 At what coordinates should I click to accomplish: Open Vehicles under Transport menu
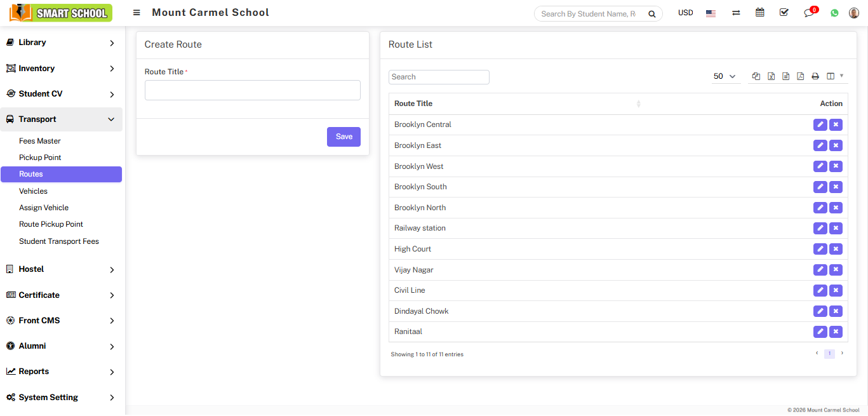pos(33,191)
